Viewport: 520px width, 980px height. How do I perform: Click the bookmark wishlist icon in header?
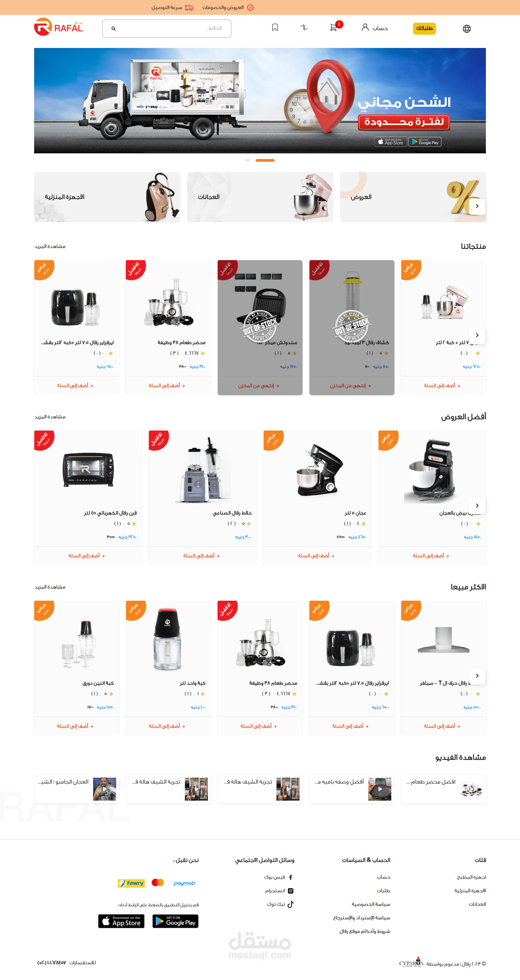pyautogui.click(x=275, y=28)
